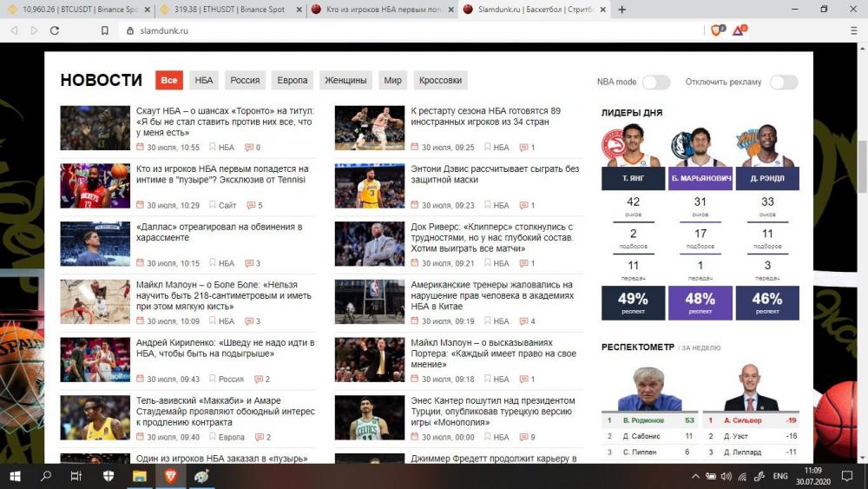868x489 pixels.
Task: Open a new browser tab
Action: pyautogui.click(x=621, y=10)
